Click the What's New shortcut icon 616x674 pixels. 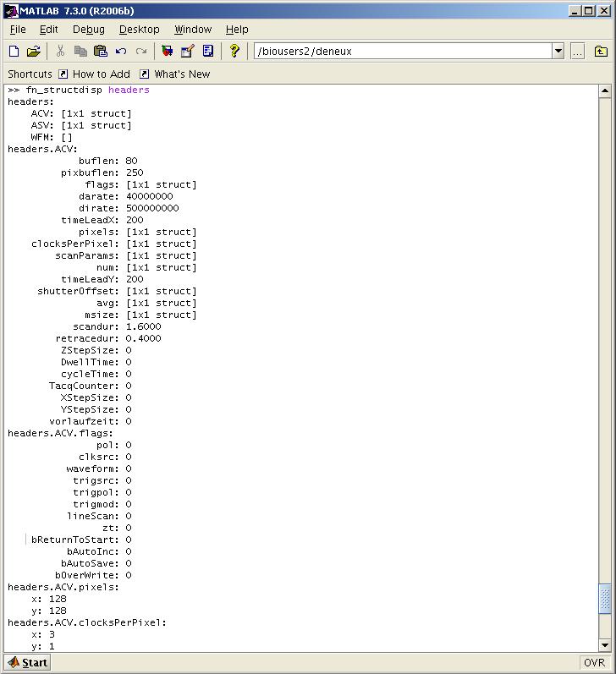pos(145,74)
